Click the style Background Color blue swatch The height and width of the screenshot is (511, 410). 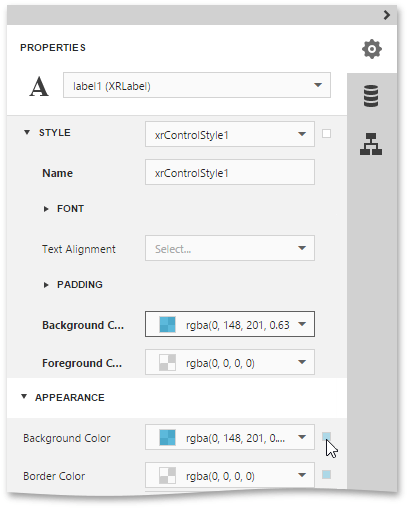167,325
